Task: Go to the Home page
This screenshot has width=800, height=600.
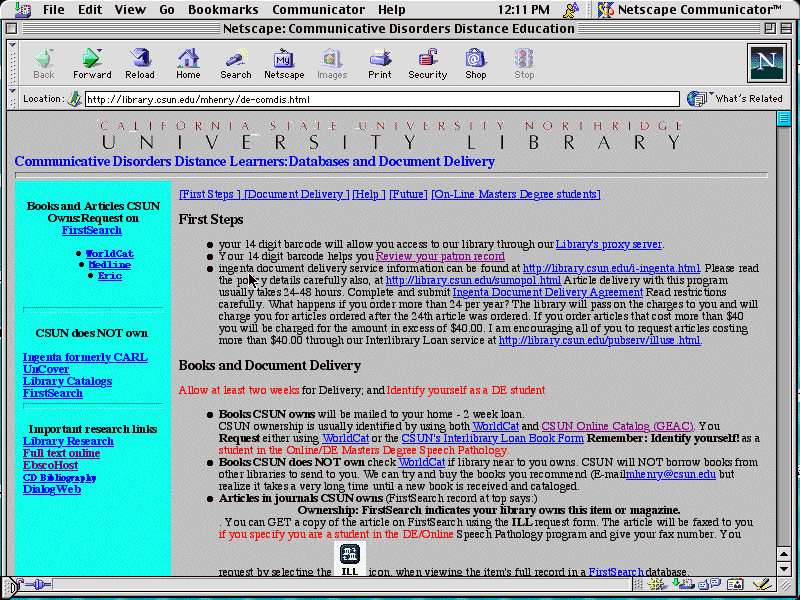Action: pyautogui.click(x=188, y=64)
